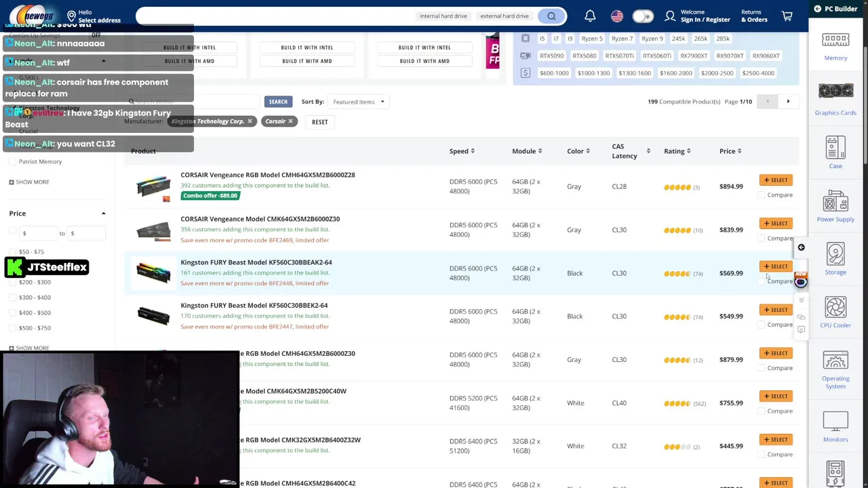Open the Operating System category
Screen dimensions: 868x488
[x=835, y=369]
